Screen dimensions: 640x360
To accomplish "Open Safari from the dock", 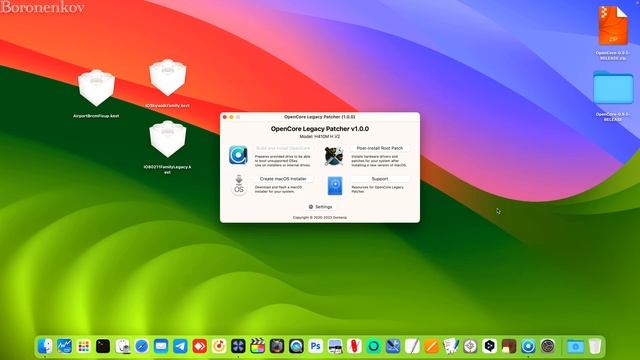I will tap(142, 346).
